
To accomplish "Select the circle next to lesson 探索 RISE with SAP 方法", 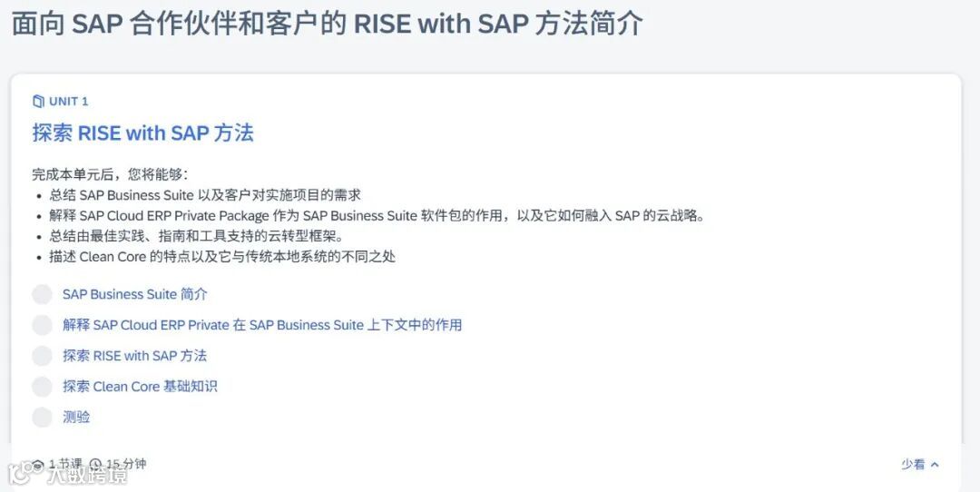I will click(42, 356).
